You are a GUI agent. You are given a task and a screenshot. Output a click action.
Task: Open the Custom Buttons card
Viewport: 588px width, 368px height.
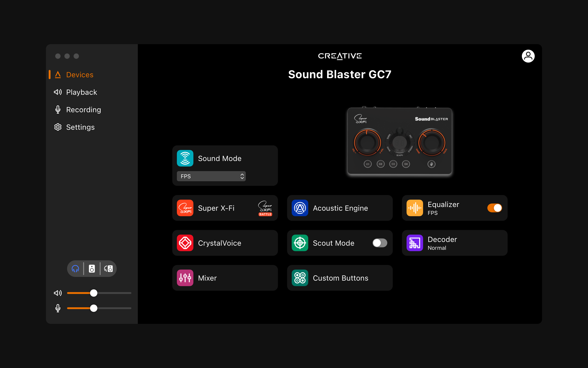coord(340,278)
